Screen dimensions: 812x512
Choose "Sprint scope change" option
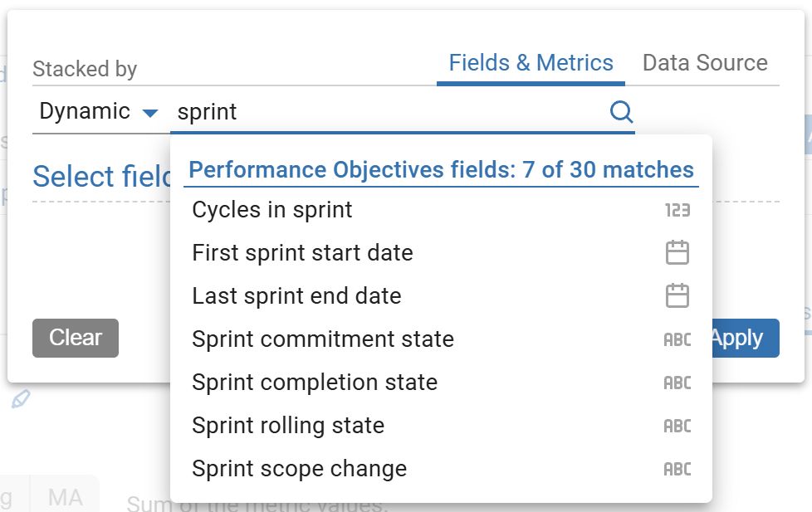coord(299,469)
